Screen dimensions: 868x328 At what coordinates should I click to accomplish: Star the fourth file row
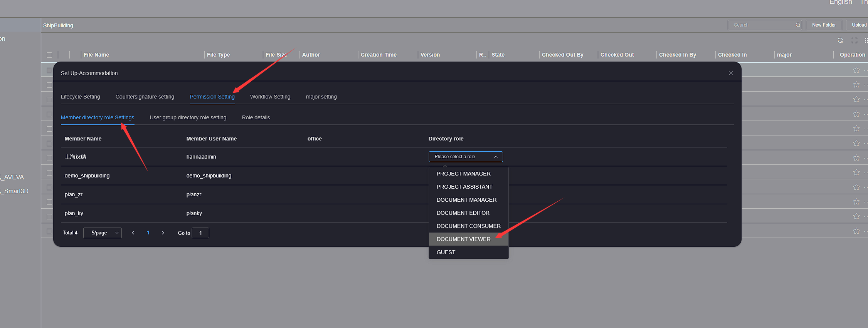(856, 114)
